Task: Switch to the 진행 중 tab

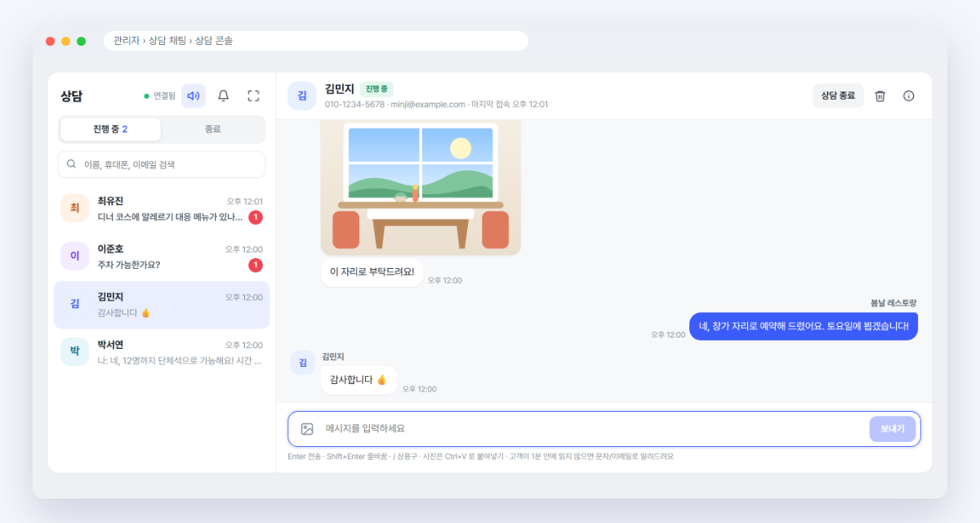Action: click(110, 129)
